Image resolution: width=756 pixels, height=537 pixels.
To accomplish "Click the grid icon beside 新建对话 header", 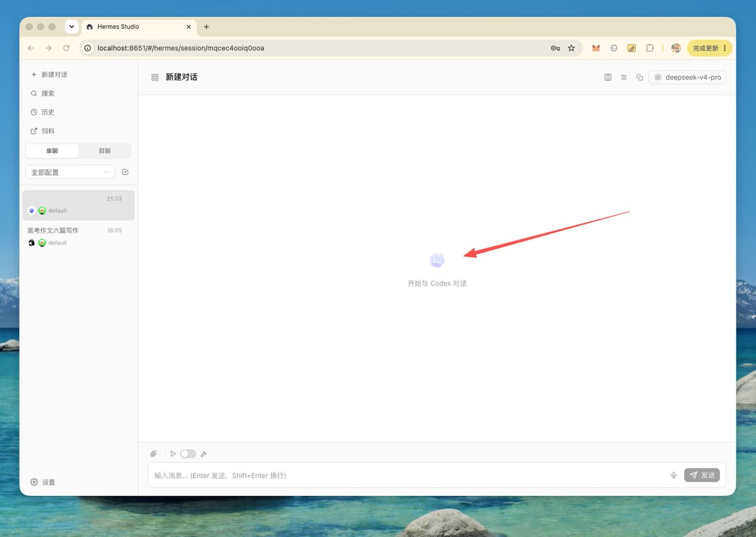I will click(x=155, y=78).
